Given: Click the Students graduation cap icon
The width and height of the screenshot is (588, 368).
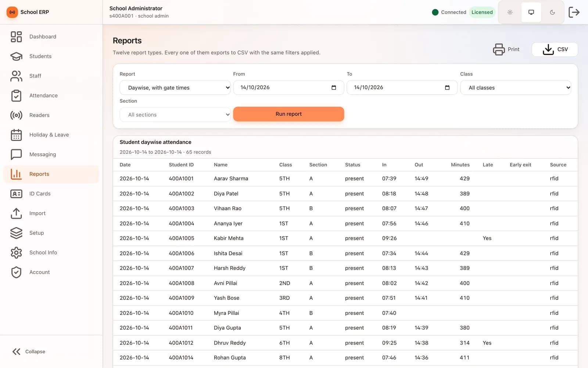Looking at the screenshot, I should tap(16, 56).
